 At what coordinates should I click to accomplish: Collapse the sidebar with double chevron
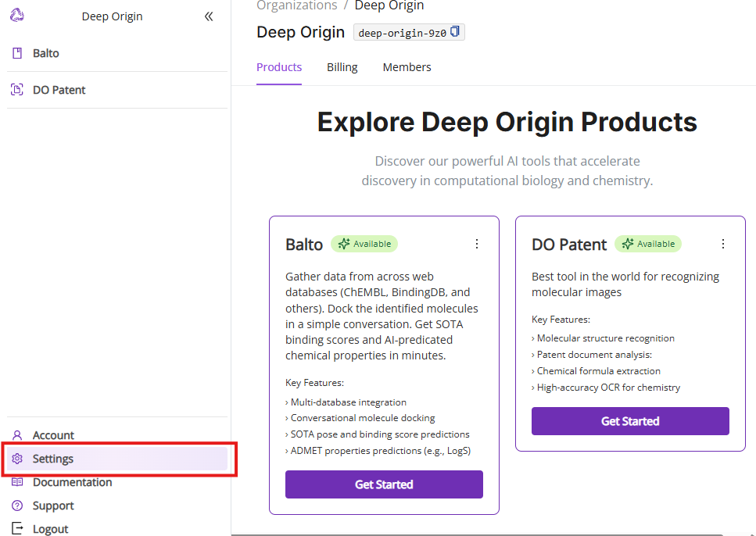[x=209, y=16]
